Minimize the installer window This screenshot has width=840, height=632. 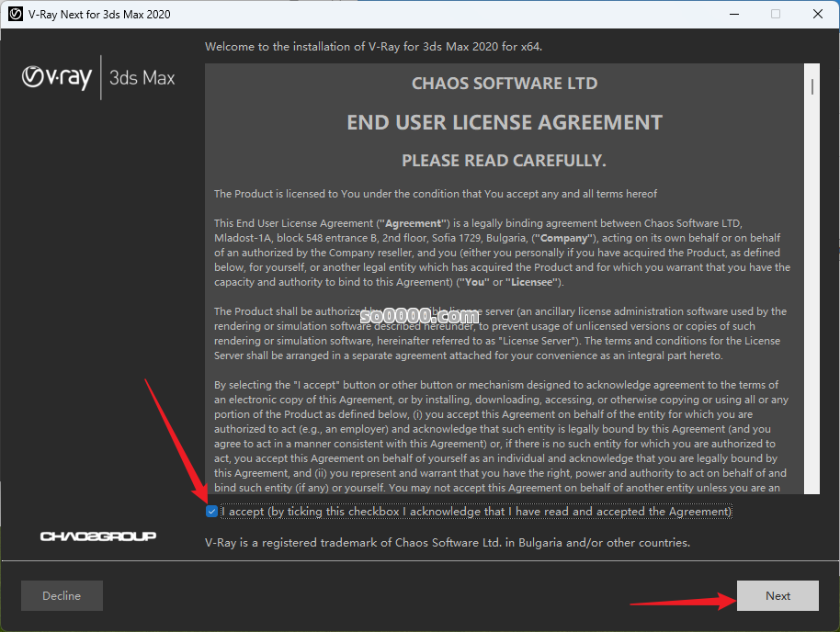tap(733, 14)
